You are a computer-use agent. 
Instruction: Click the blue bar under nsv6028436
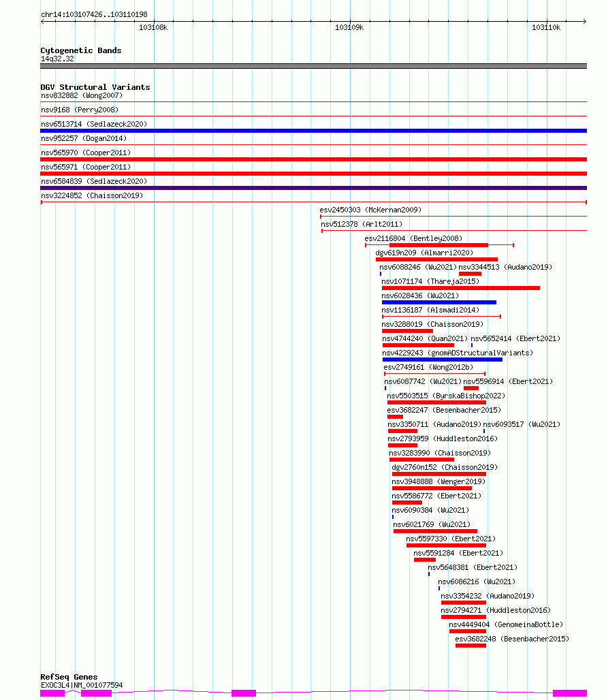click(439, 302)
